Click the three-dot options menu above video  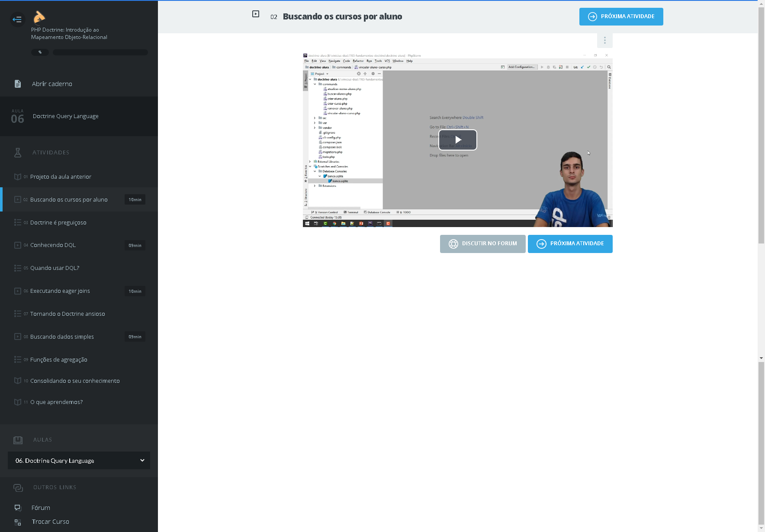click(604, 41)
